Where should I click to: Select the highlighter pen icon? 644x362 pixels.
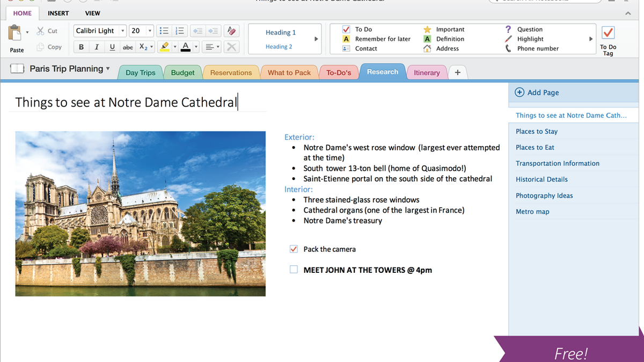click(x=165, y=47)
